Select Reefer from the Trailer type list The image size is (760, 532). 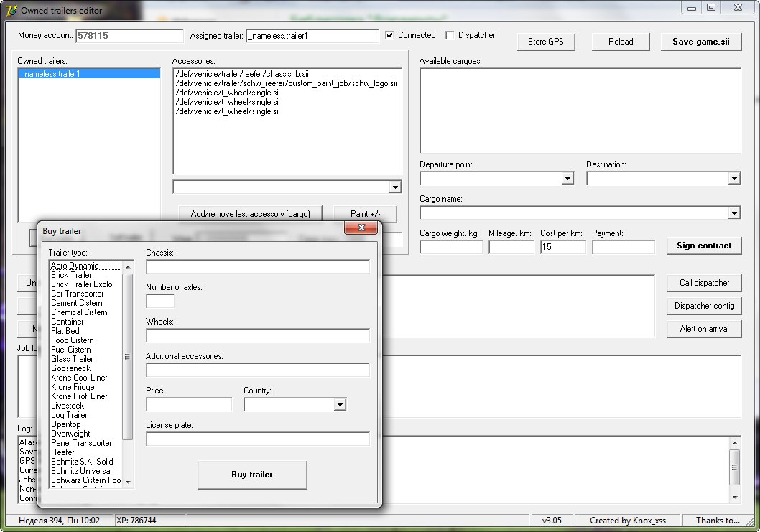62,452
